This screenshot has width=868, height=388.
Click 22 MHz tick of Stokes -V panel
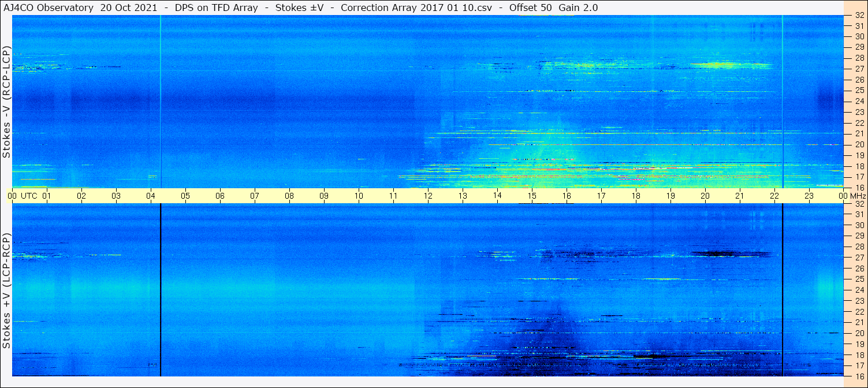(x=859, y=123)
